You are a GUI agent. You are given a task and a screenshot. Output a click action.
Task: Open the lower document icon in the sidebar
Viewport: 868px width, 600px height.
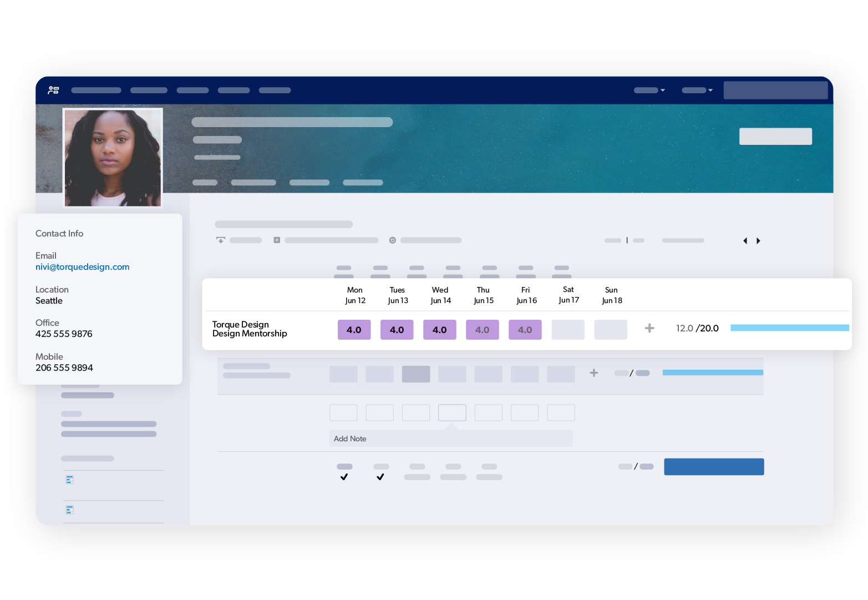pos(70,510)
